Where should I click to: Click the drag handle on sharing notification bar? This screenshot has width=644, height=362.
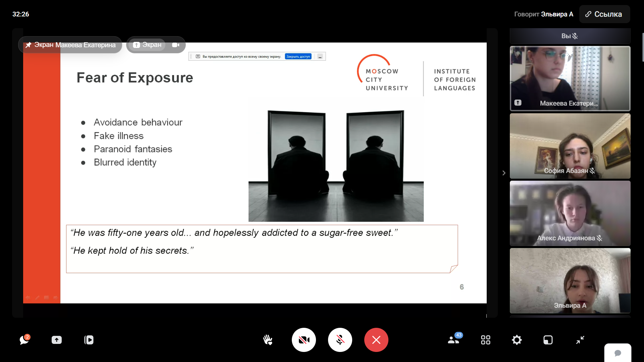(x=191, y=56)
